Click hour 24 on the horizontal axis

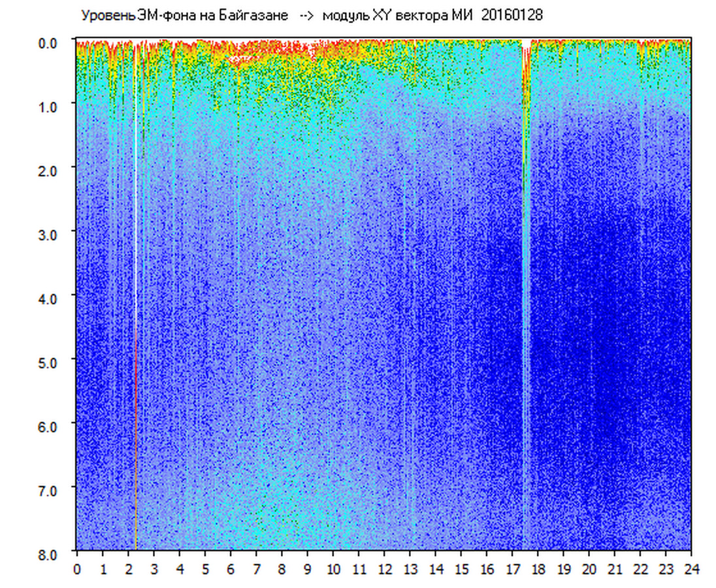[691, 569]
